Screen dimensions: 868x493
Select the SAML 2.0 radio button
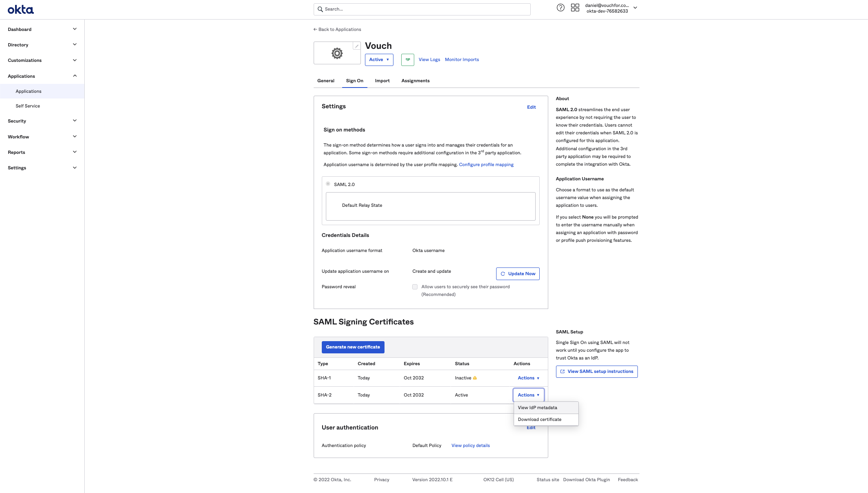tap(328, 184)
